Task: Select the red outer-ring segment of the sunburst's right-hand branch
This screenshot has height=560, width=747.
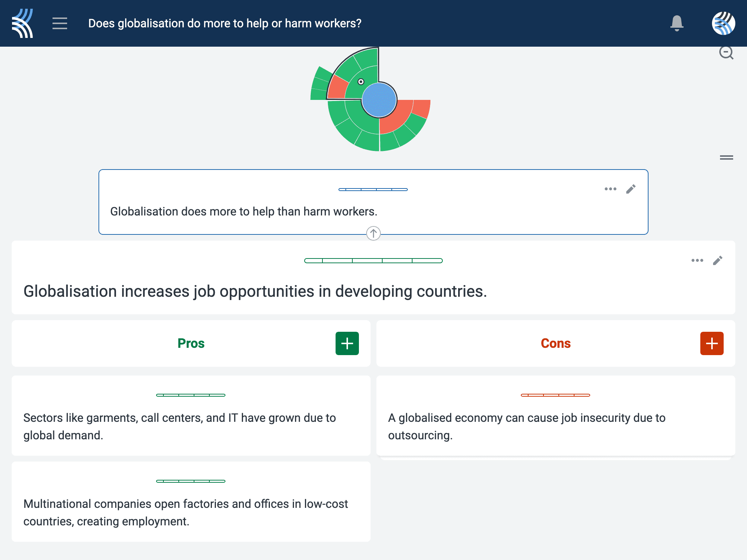Action: (x=422, y=108)
